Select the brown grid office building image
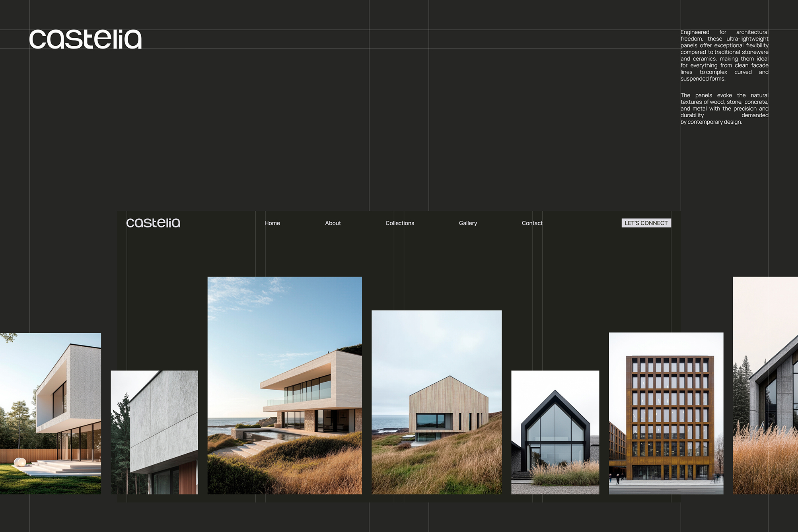 666,413
